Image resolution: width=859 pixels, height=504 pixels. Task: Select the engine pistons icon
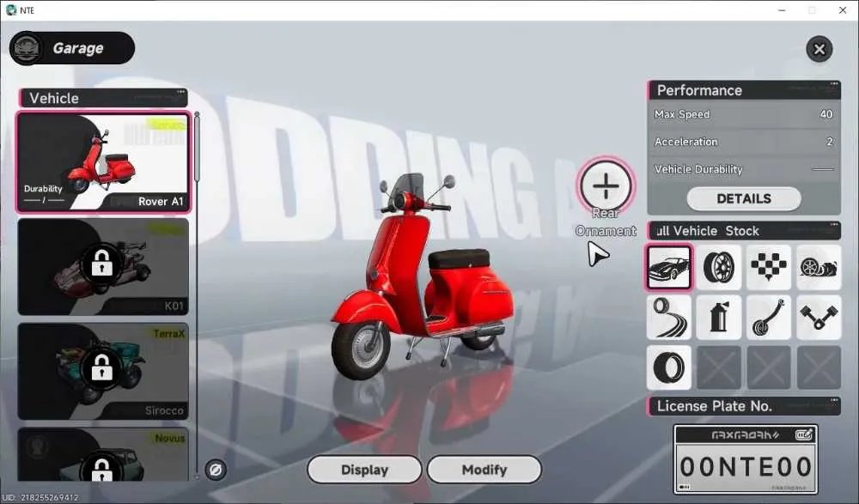pos(819,318)
